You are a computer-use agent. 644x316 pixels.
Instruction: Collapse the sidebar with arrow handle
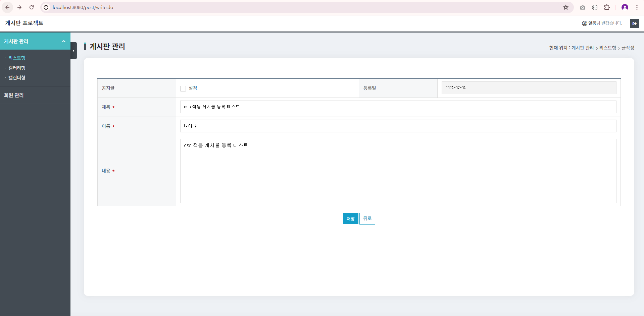[73, 51]
